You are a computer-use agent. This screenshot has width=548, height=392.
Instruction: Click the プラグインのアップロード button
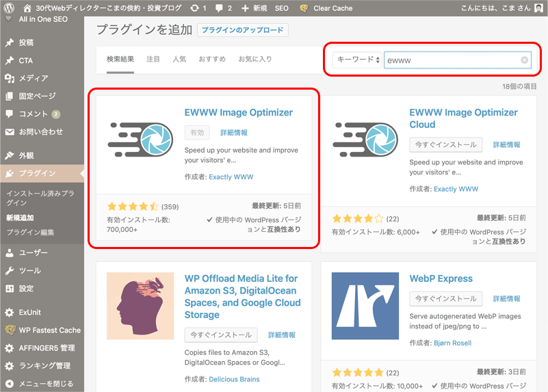243,30
